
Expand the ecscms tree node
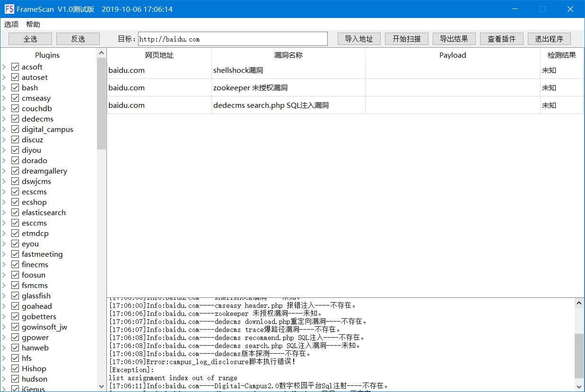[4, 192]
